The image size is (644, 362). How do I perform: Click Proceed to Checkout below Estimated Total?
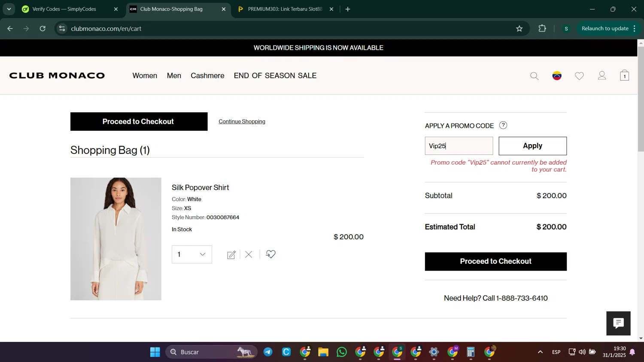point(495,261)
